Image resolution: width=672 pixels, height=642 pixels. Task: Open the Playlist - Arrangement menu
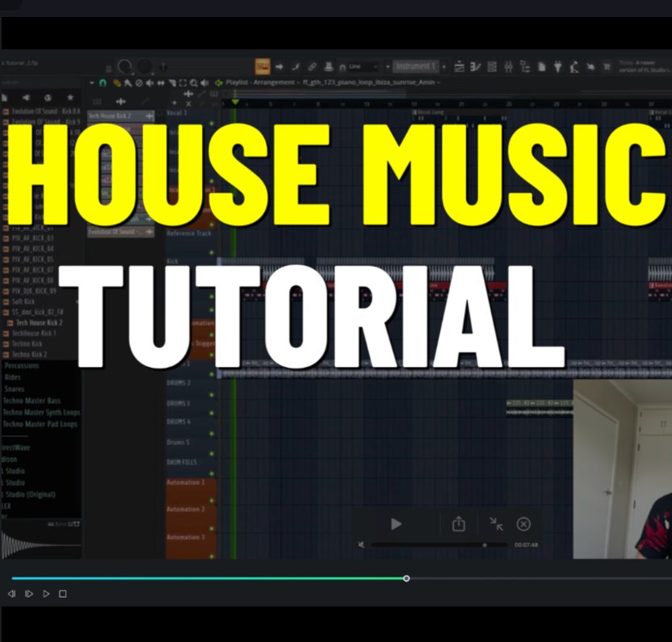260,82
